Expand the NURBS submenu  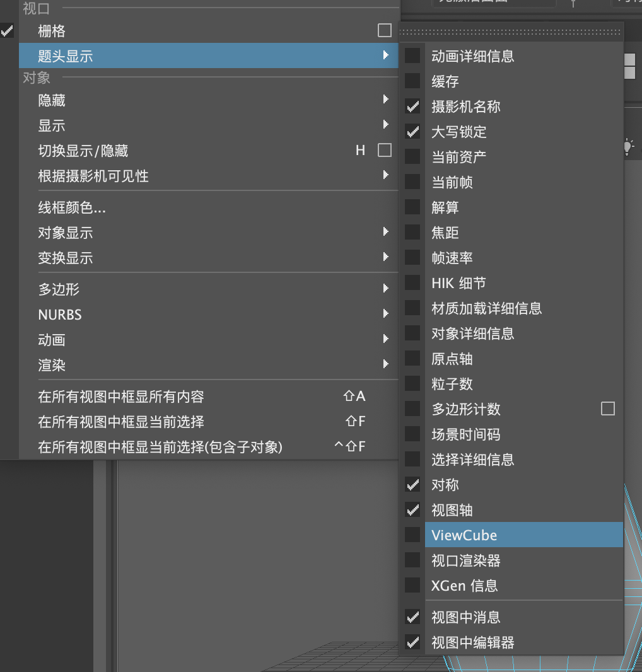click(209, 315)
